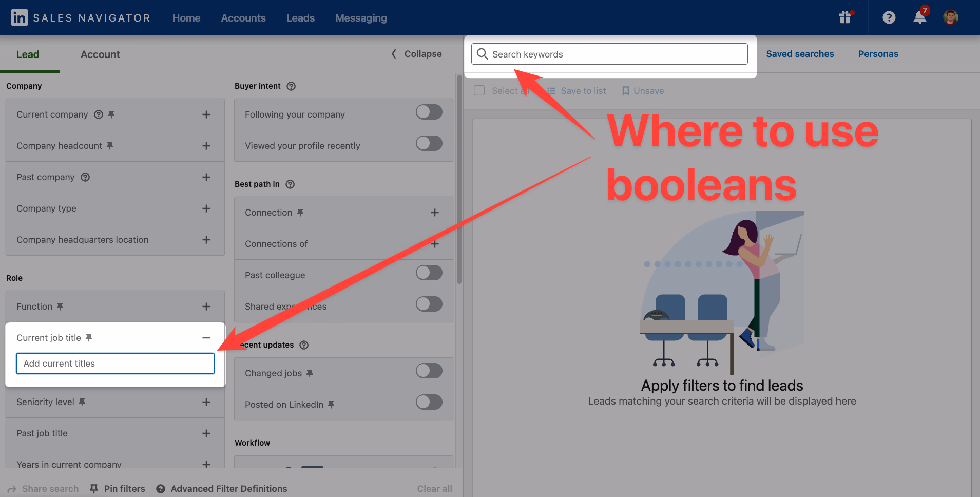Expand the Connection filter
This screenshot has width=980, height=497.
[x=435, y=213]
